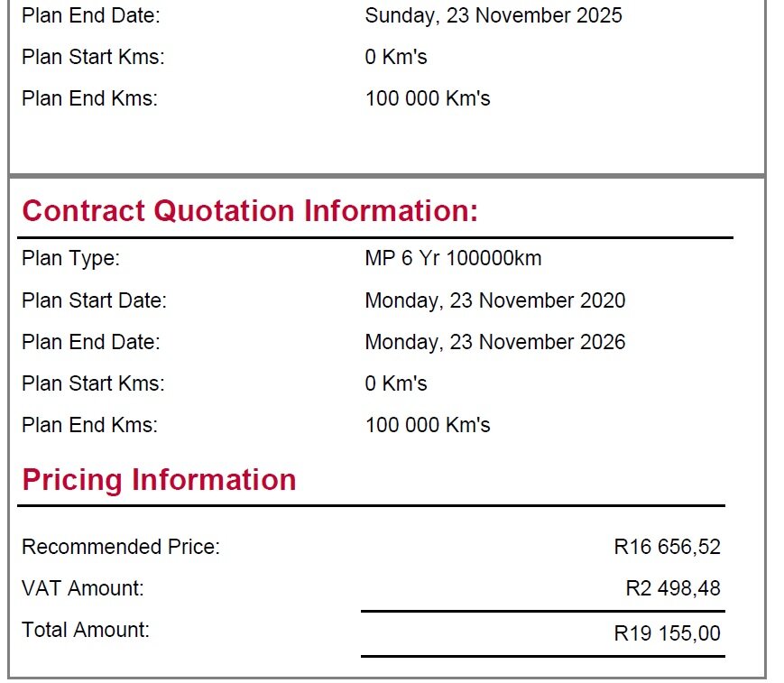Screen dimensions: 784x683
Task: Click the Total Amount value R19 155,00
Action: tap(667, 633)
